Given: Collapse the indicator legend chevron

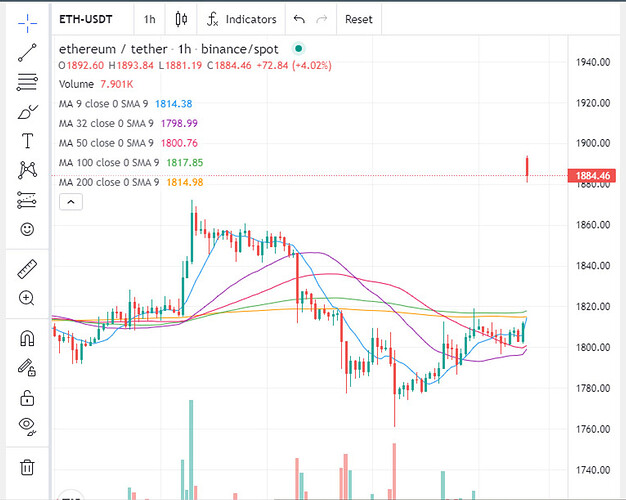Looking at the screenshot, I should 71,202.
